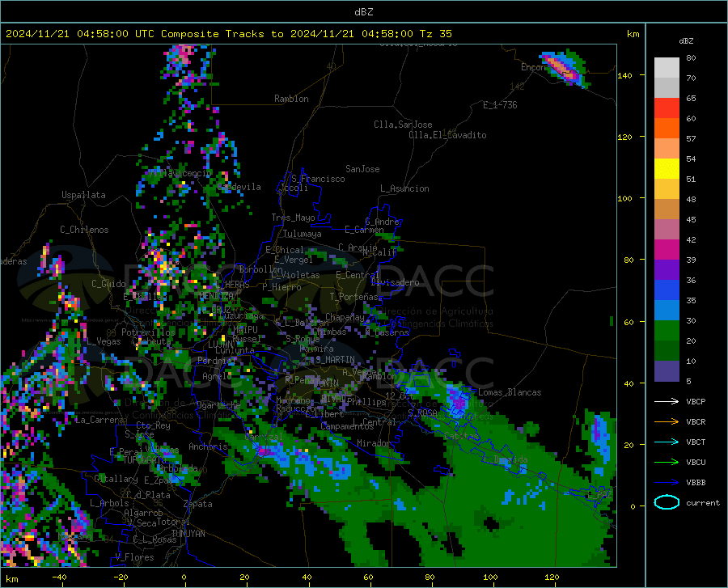Select the purple 36 dBZ color swatch
728x588 pixels.
[x=667, y=270]
